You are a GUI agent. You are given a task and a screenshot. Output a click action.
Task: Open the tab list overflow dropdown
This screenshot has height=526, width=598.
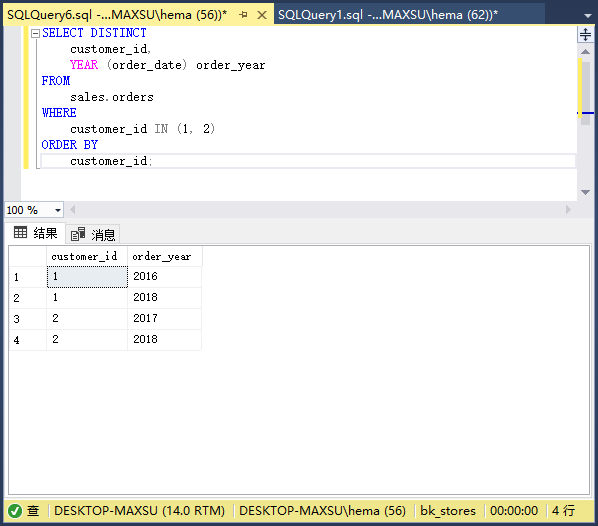point(588,16)
